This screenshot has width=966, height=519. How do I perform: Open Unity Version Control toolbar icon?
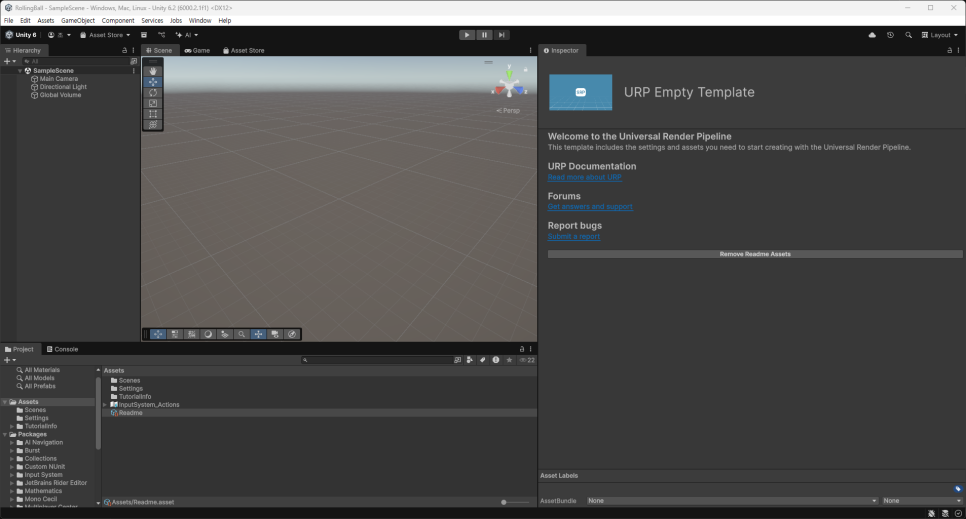click(161, 35)
